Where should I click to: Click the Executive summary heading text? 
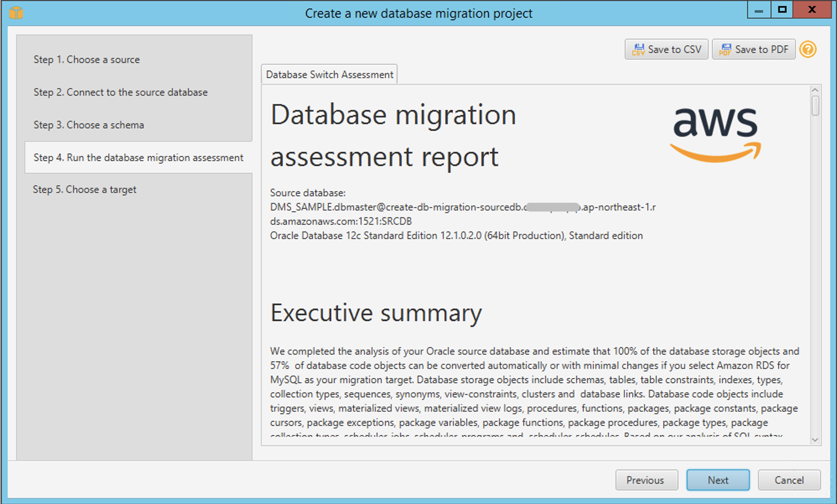(x=376, y=312)
